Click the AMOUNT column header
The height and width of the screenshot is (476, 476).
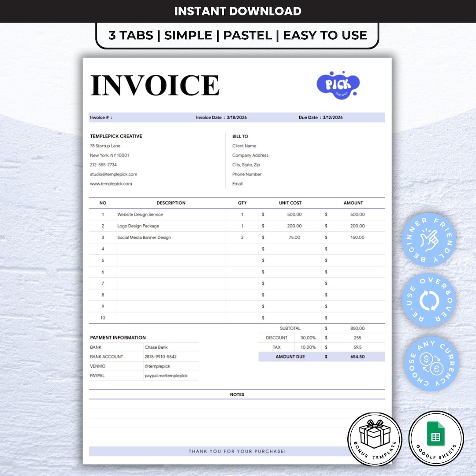353,203
